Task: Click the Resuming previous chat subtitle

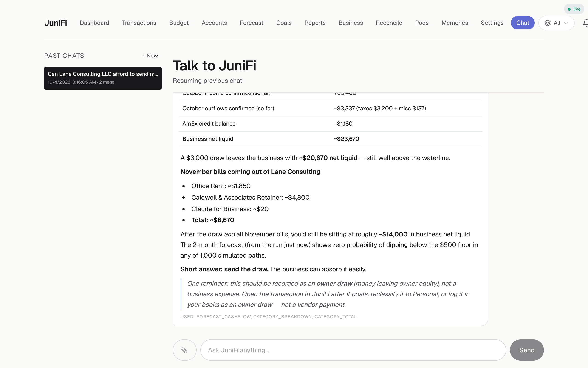Action: click(207, 80)
